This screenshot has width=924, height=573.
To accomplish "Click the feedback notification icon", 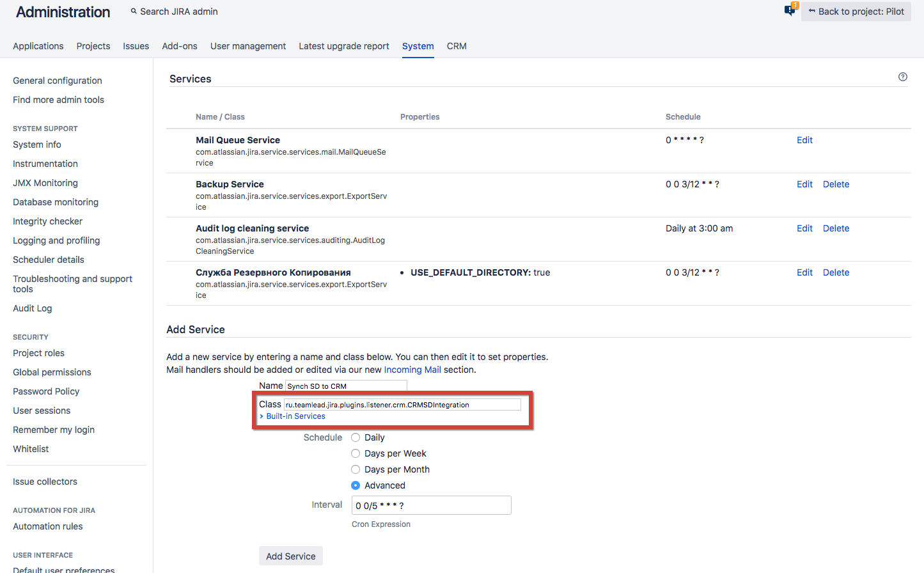I will point(790,10).
